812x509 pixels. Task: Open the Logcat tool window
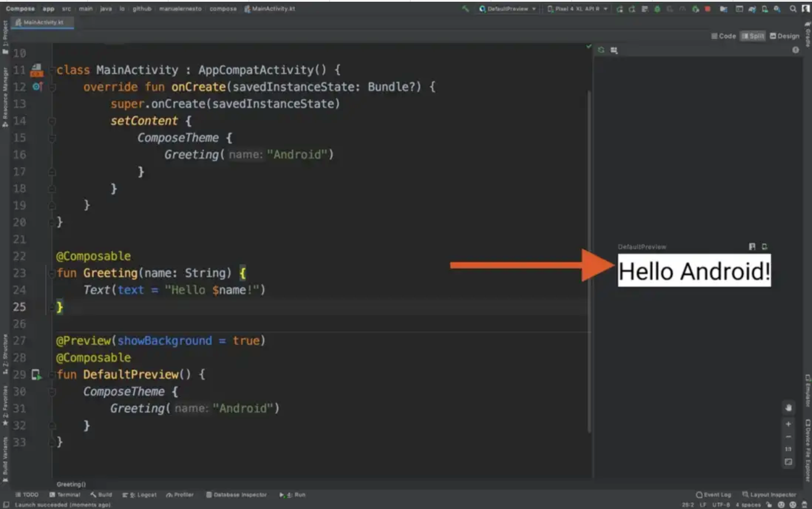(x=139, y=495)
